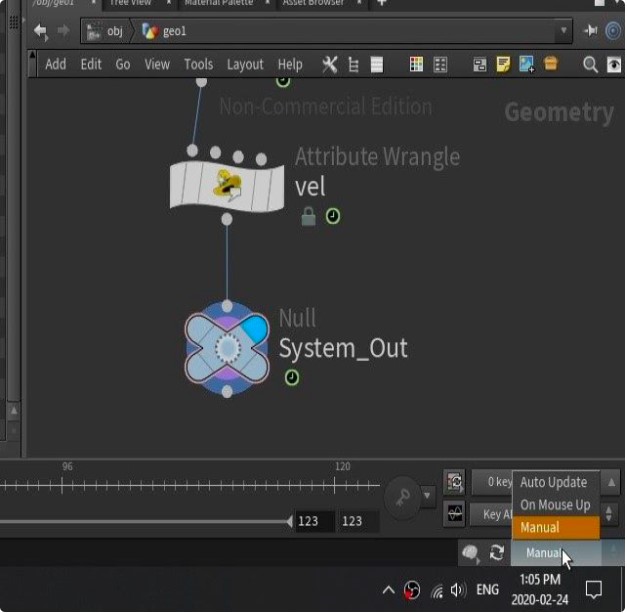
Task: Open the OBS icon in system tray
Action: pos(412,590)
